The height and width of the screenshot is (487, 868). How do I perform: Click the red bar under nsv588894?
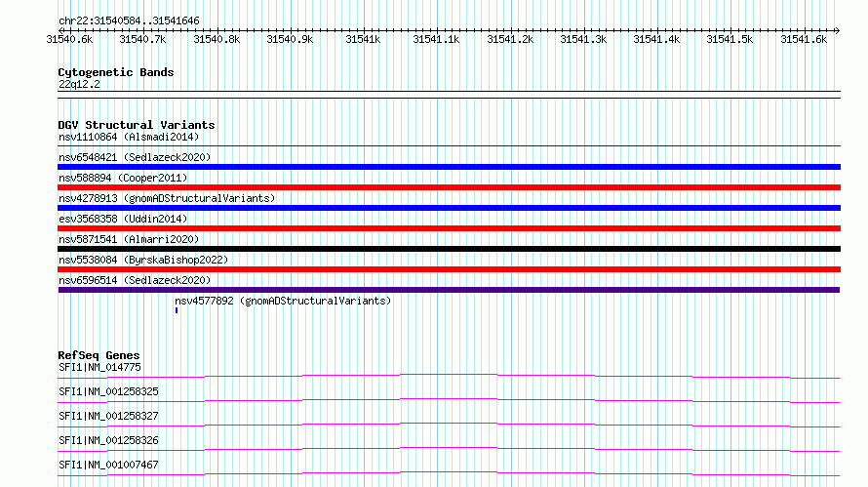[449, 187]
